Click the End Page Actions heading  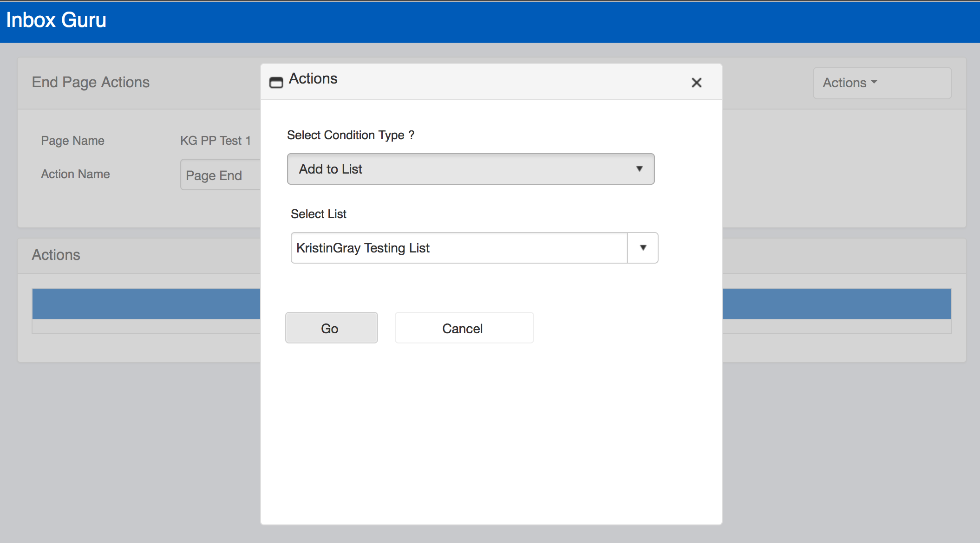91,82
